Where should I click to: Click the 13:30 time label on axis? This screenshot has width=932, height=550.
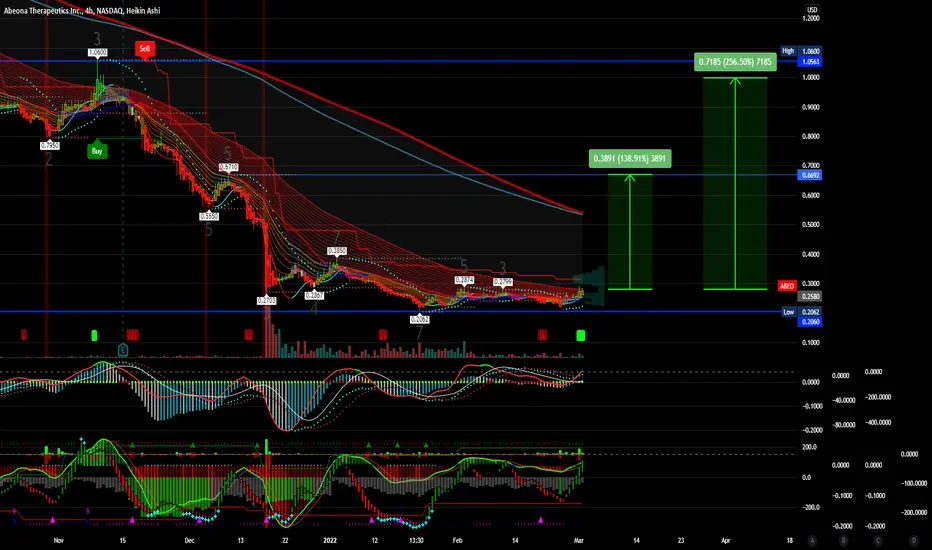tap(416, 540)
